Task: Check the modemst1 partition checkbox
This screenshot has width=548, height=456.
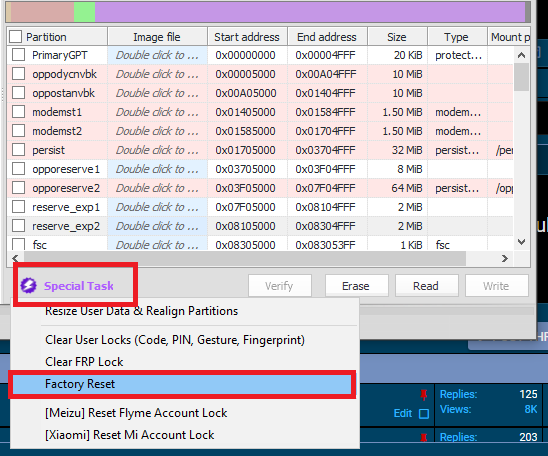Action: pos(18,112)
